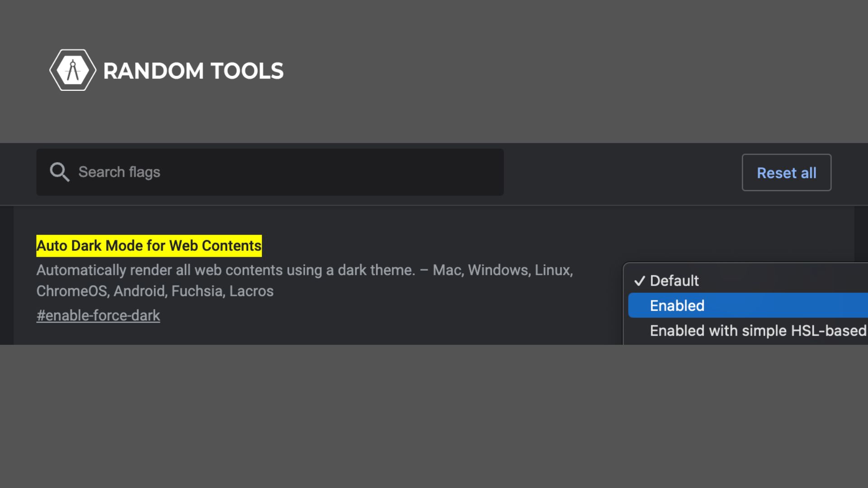
Task: Choose Enabled for Auto Dark Mode
Action: click(x=676, y=305)
